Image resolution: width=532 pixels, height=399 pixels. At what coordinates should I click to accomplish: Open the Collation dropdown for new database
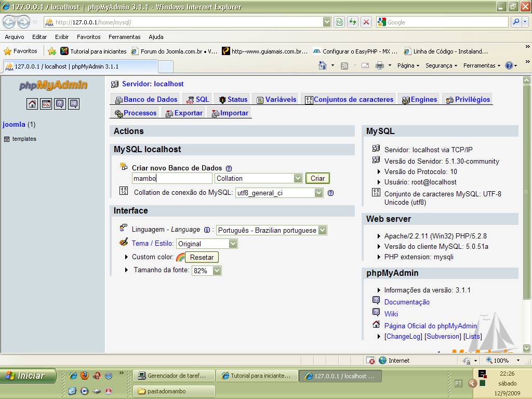tap(258, 179)
